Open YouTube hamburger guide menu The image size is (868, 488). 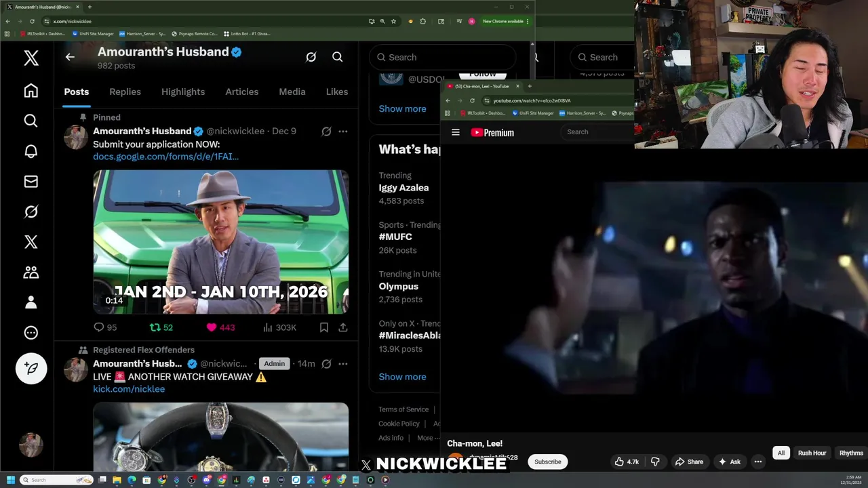point(456,133)
